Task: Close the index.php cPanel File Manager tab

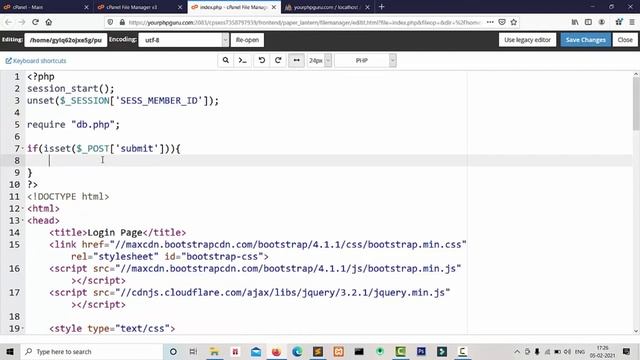Action: pyautogui.click(x=274, y=7)
